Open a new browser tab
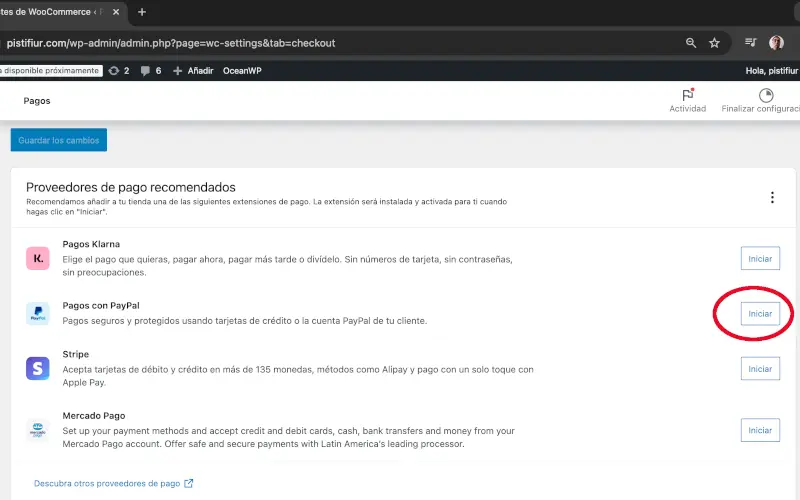This screenshot has width=800, height=500. [x=142, y=12]
